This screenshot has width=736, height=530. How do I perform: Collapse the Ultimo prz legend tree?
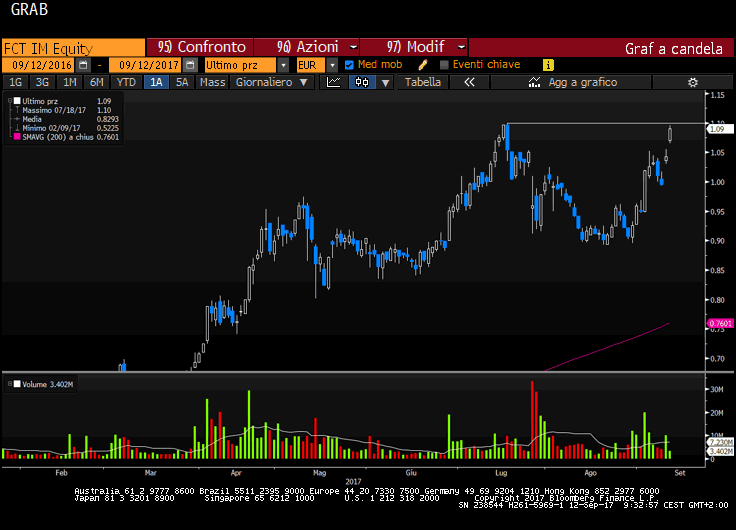point(9,101)
